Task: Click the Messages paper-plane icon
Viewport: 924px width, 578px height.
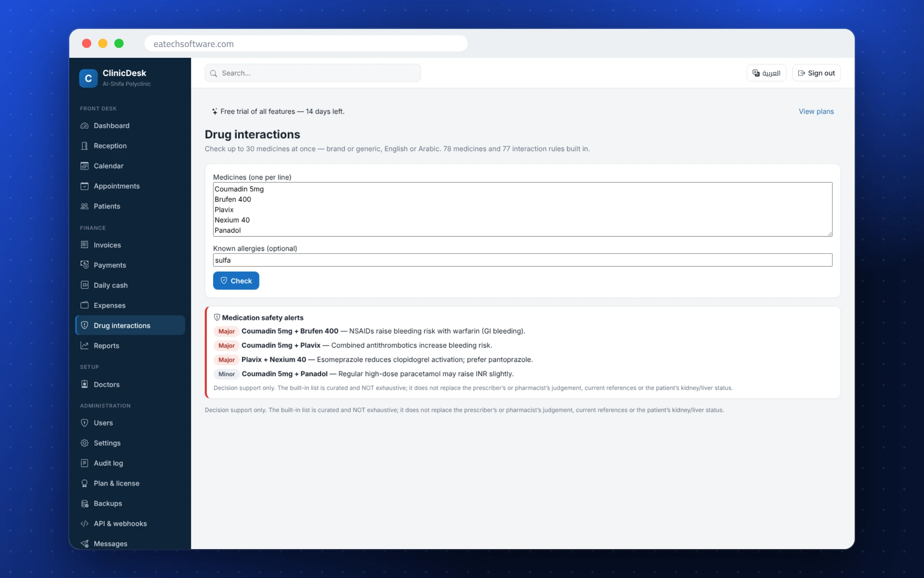Action: (84, 543)
